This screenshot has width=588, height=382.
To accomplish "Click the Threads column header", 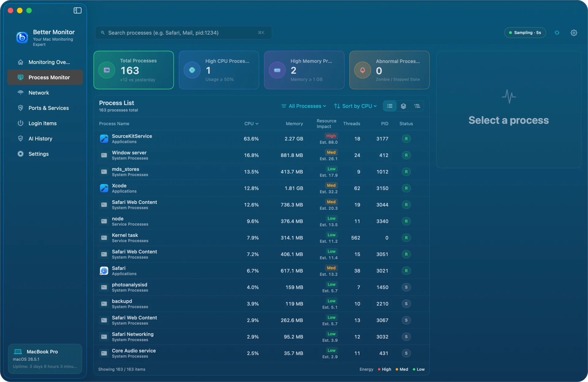I will [x=352, y=124].
